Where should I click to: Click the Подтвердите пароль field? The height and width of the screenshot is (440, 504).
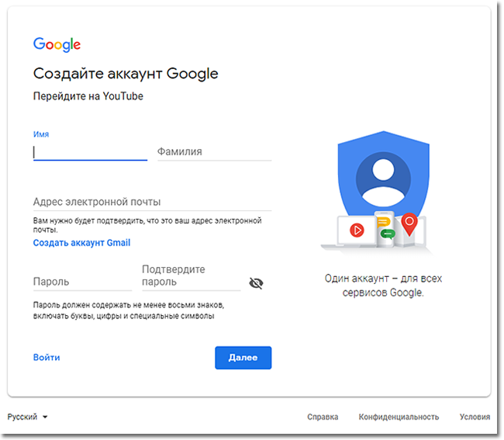(192, 276)
